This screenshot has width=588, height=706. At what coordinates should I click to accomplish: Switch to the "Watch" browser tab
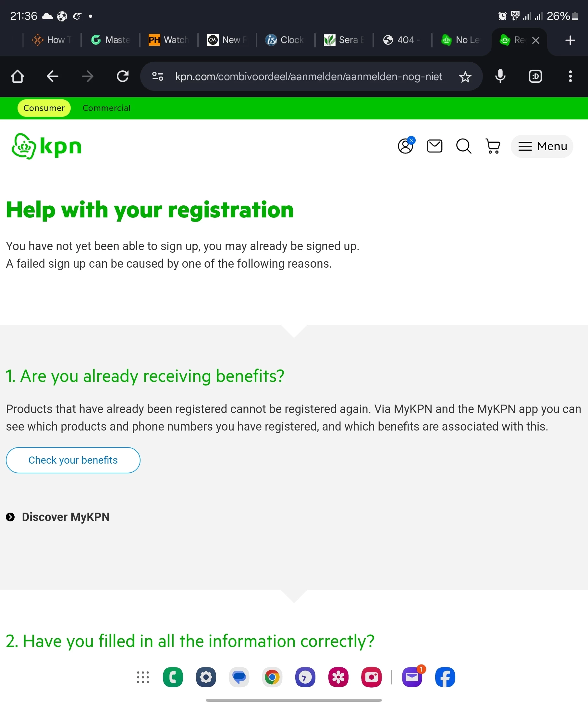point(168,40)
